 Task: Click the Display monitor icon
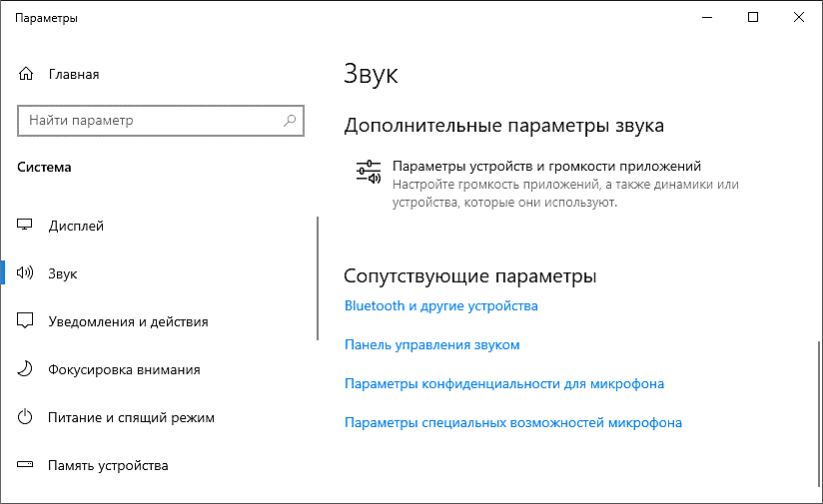26,226
